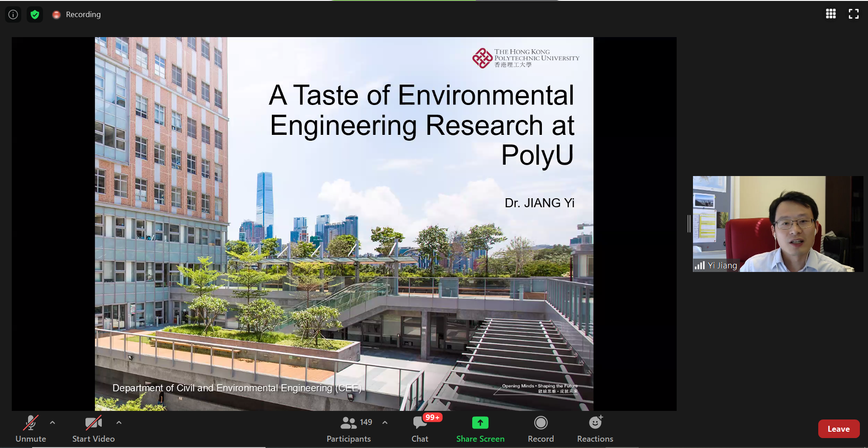868x448 pixels.
Task: Expand participants options arrow
Action: point(385,423)
